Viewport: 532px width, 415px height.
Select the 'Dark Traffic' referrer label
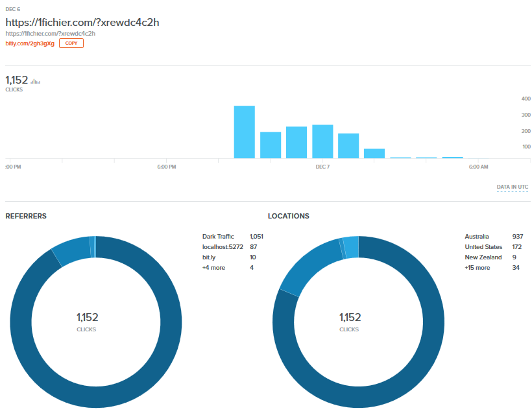[x=218, y=236]
